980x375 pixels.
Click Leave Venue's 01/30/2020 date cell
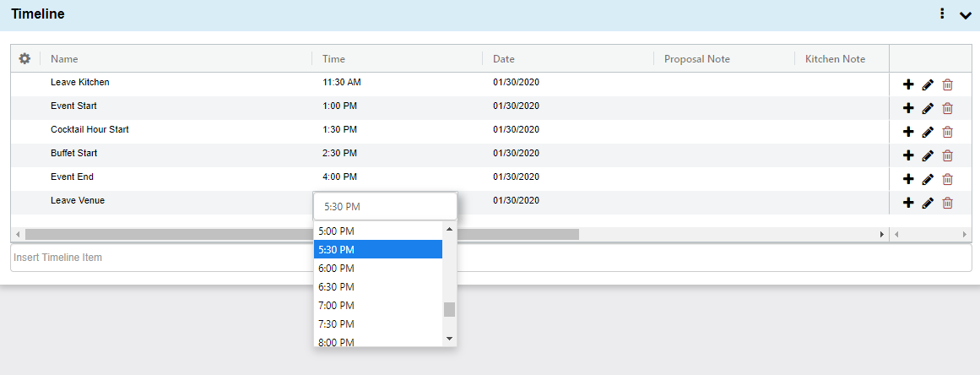(x=517, y=201)
